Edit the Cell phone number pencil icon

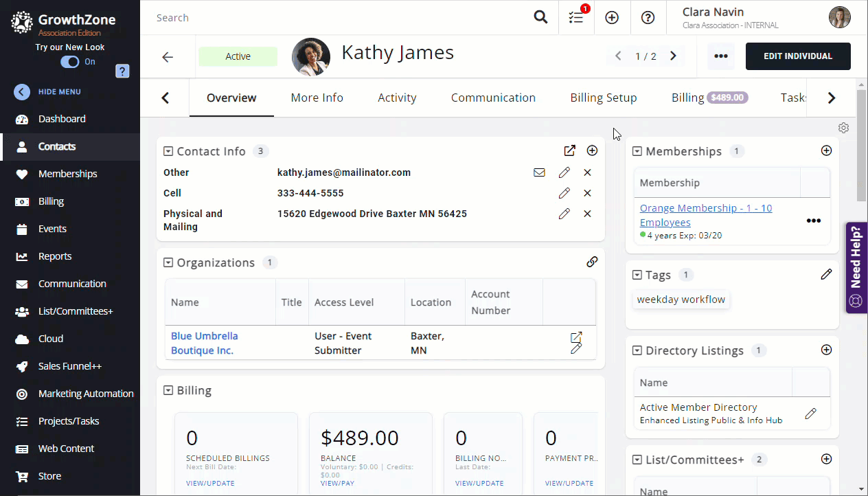tap(564, 193)
